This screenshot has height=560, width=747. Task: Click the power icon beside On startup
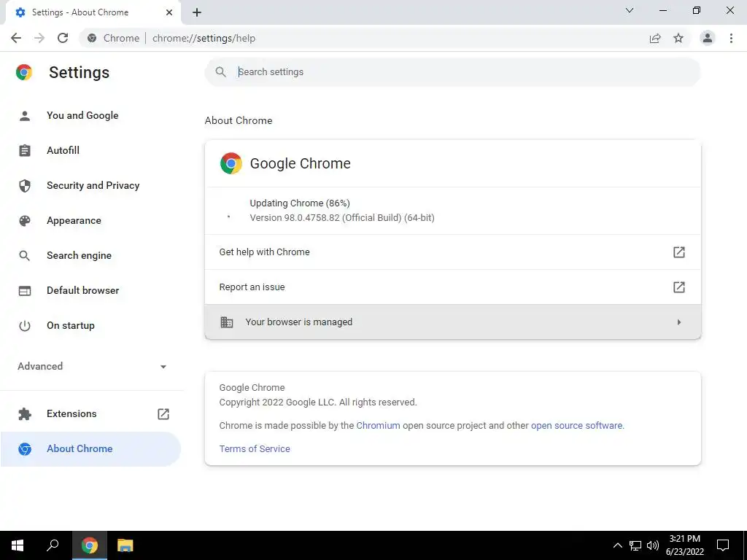pos(25,326)
